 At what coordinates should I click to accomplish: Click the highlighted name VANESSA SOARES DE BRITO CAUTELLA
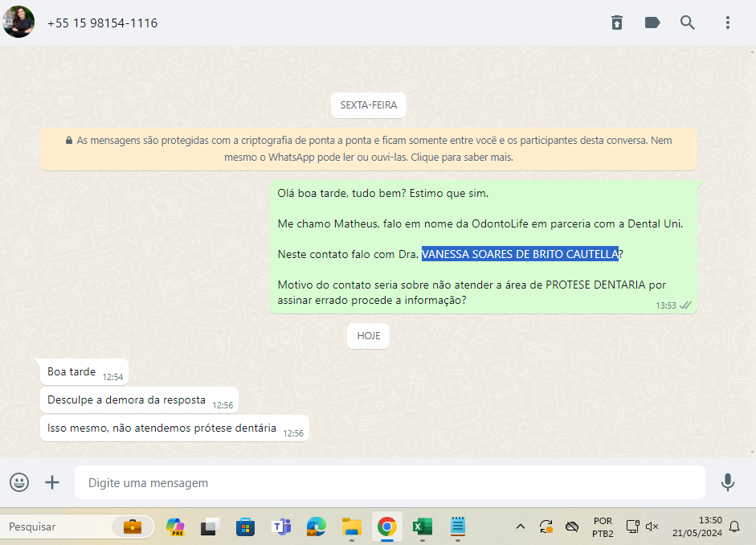[520, 254]
